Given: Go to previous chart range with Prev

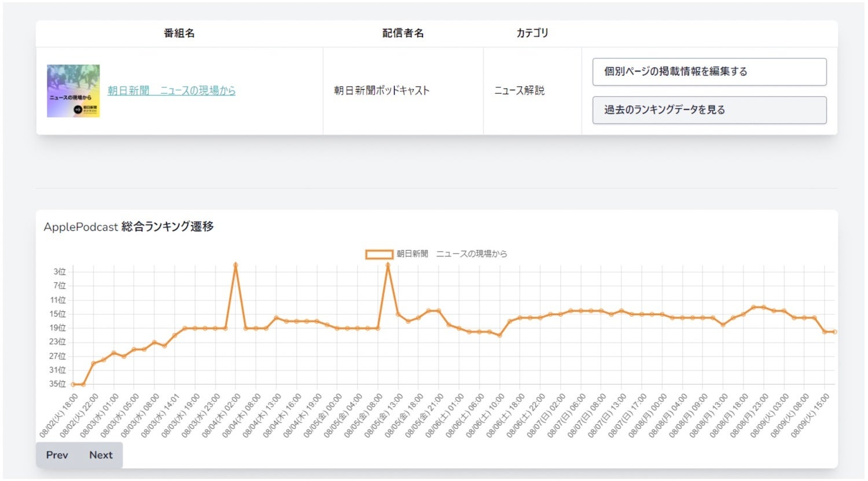Looking at the screenshot, I should pos(57,455).
